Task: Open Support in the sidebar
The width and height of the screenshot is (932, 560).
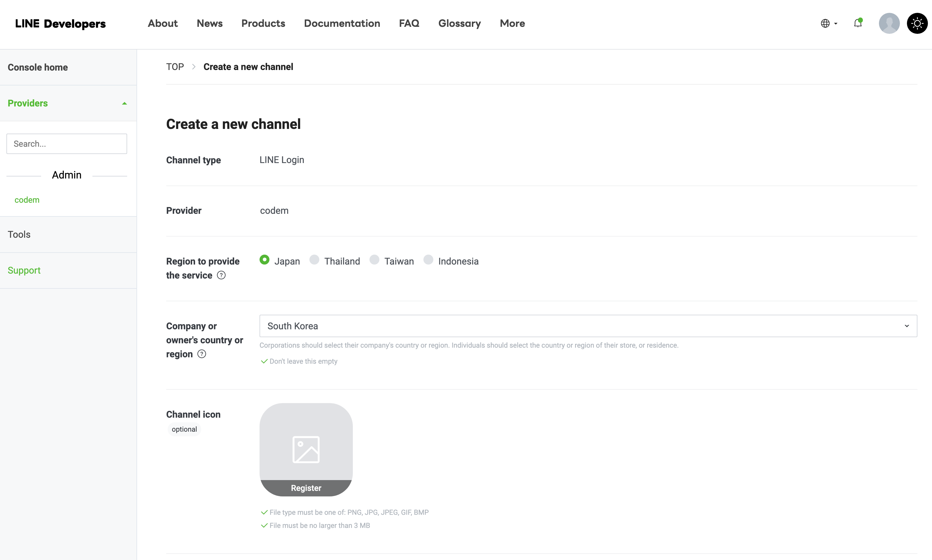Action: pos(24,271)
